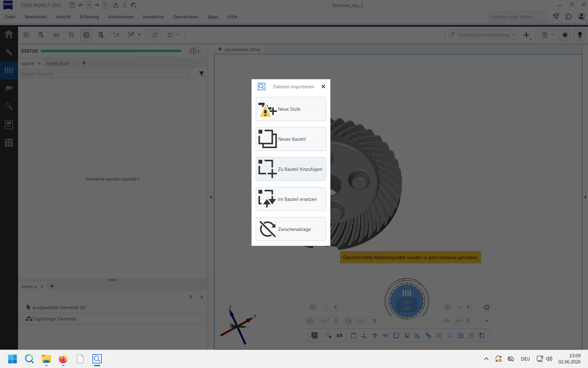Click the layout panel toolbar icon
This screenshot has height=368, width=588.
[x=26, y=35]
